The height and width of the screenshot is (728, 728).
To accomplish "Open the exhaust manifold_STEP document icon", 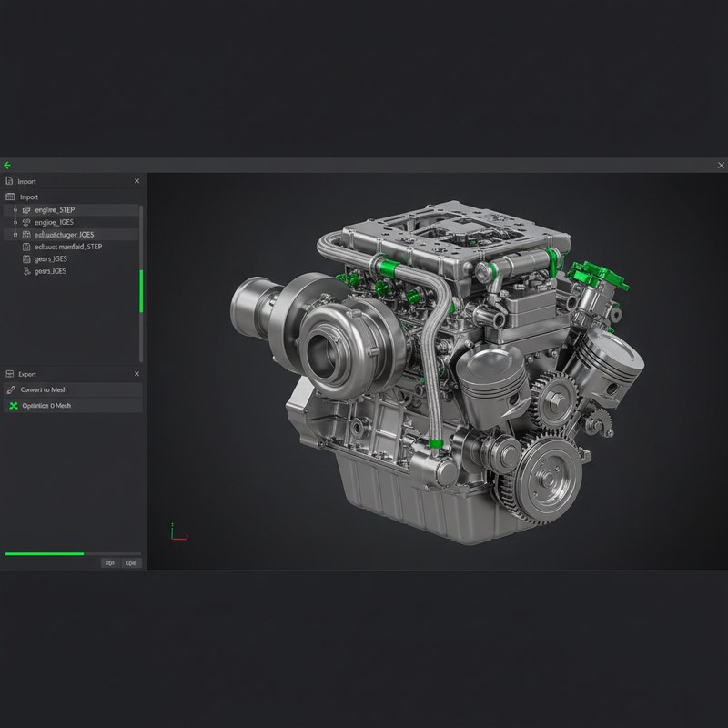I will pyautogui.click(x=28, y=247).
